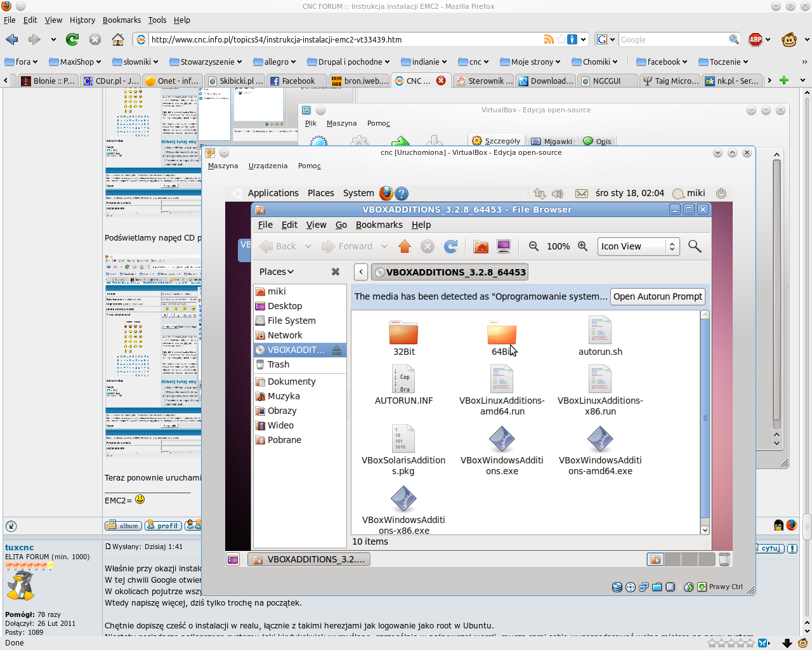Open the Icon View dropdown
The image size is (812, 650).
pos(639,246)
